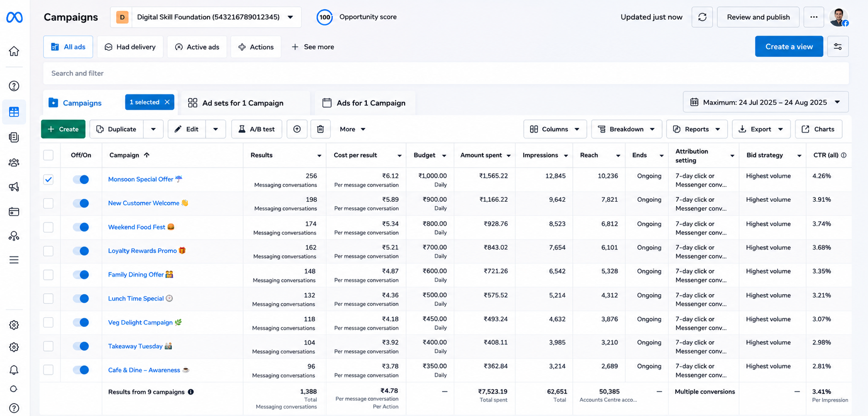Viewport: 868px width, 416px height.
Task: Open the megaphone advertising icon
Action: 14,186
